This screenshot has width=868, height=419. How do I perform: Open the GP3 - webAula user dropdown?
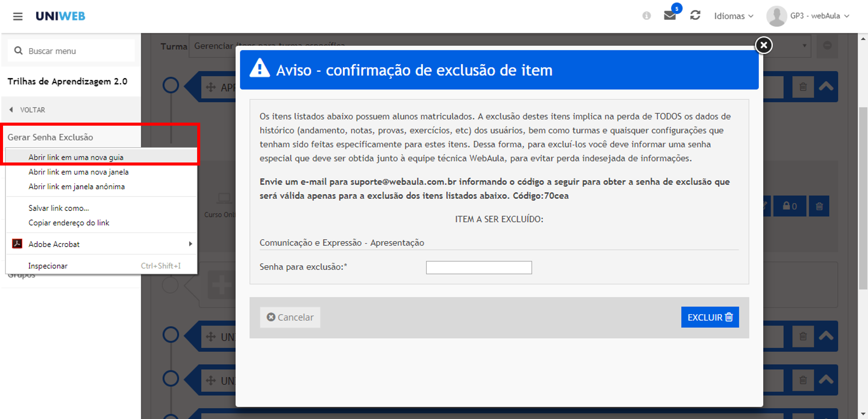[819, 16]
